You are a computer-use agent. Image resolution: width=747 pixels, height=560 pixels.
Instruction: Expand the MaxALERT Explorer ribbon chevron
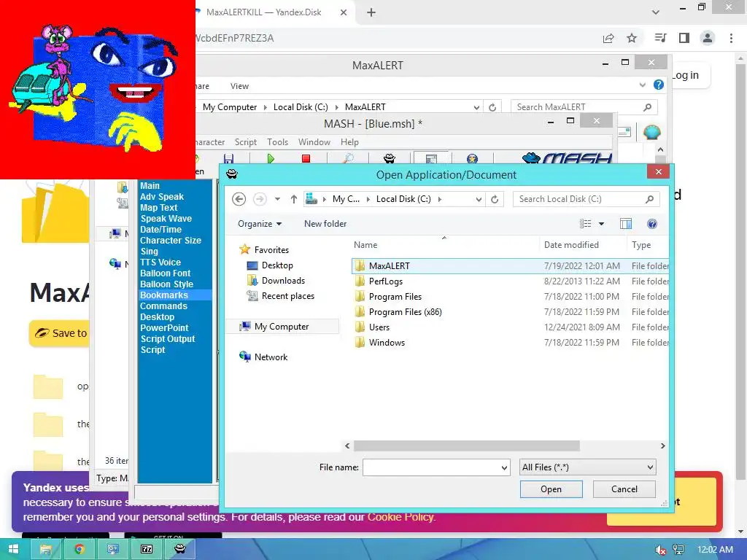[642, 85]
